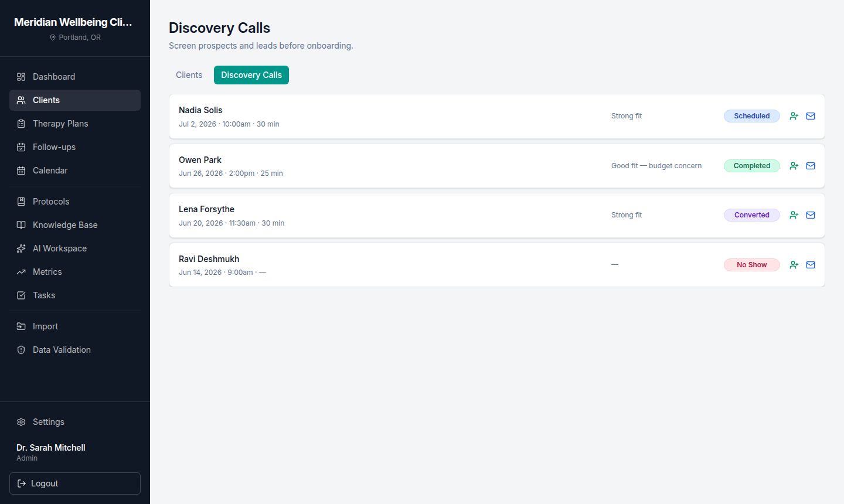This screenshot has height=504, width=844.
Task: Click the name Nadia Solis
Action: click(200, 110)
